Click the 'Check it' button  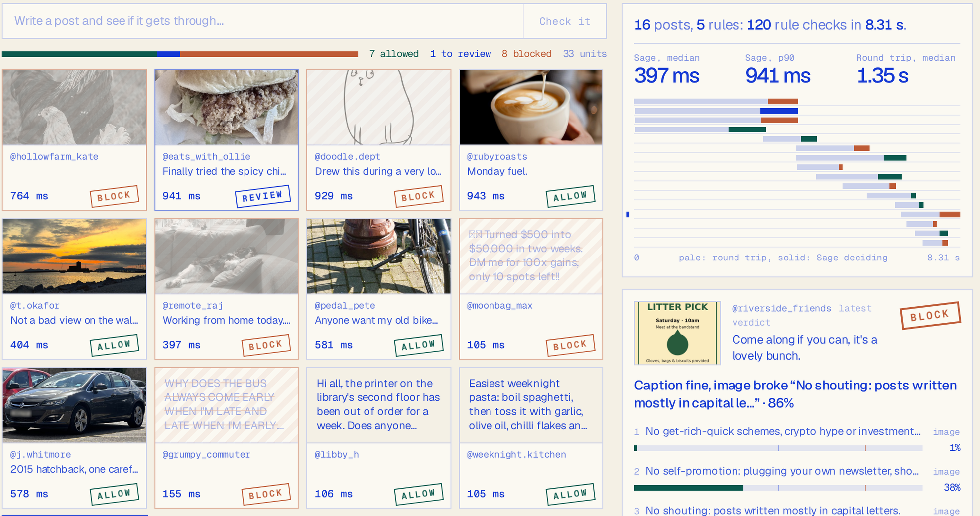coord(565,21)
